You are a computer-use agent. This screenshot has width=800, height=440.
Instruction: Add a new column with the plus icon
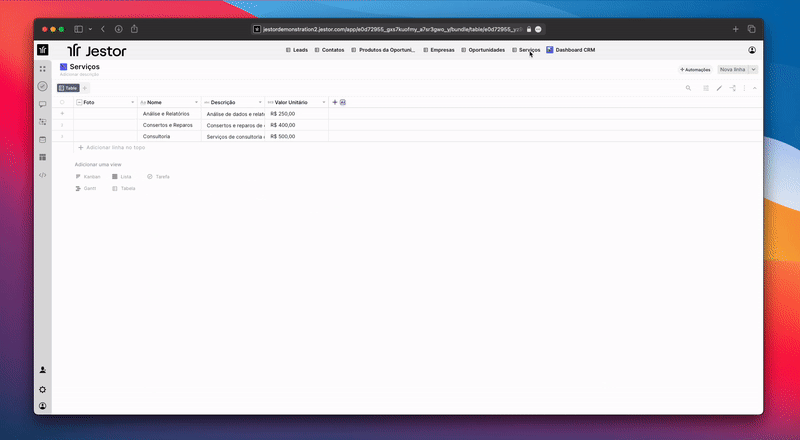click(335, 102)
